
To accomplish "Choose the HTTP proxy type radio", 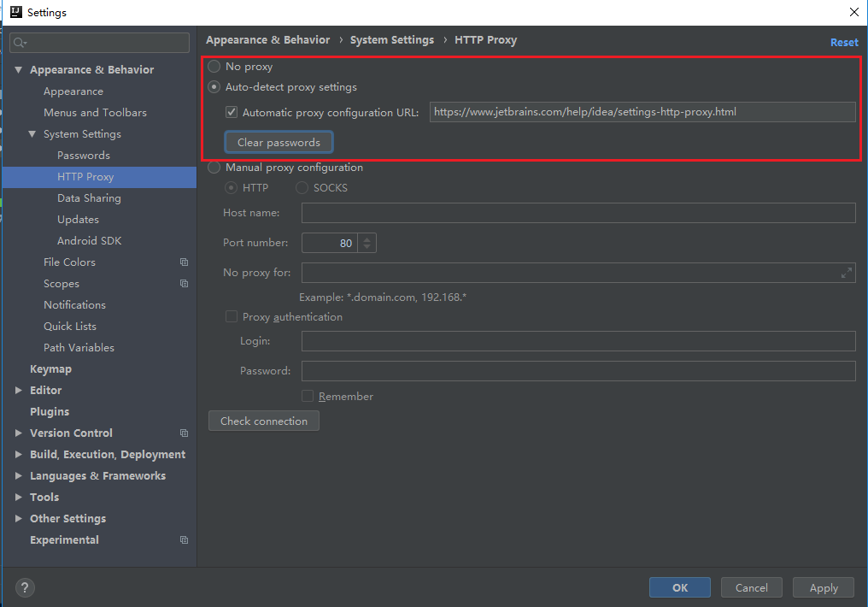I will click(x=232, y=188).
